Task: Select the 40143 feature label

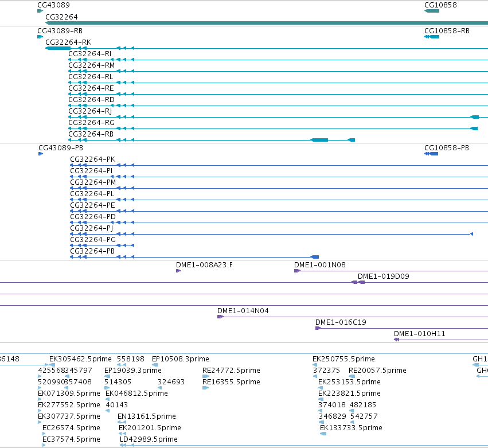Action: pos(117,405)
